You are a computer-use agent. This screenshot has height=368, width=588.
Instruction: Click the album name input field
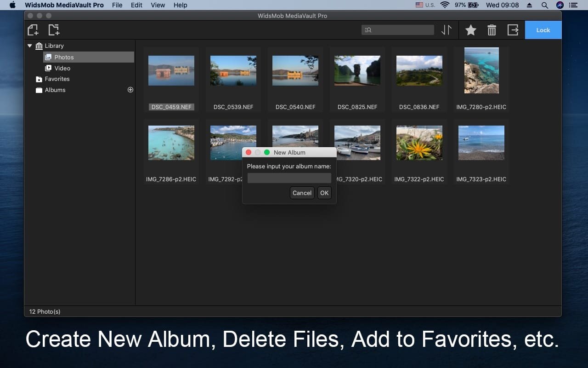(x=289, y=178)
